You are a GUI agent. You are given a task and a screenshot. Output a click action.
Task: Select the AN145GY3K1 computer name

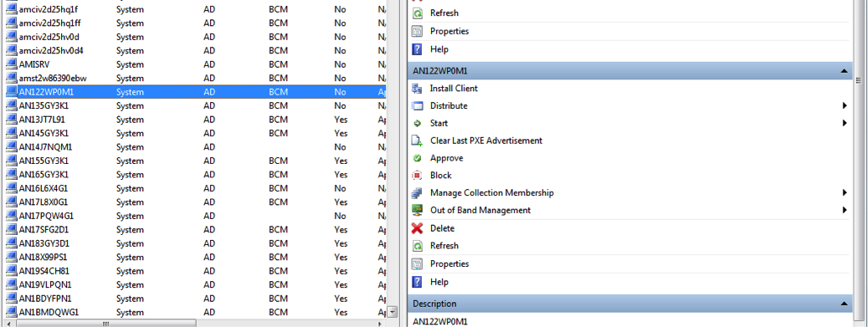[x=44, y=133]
